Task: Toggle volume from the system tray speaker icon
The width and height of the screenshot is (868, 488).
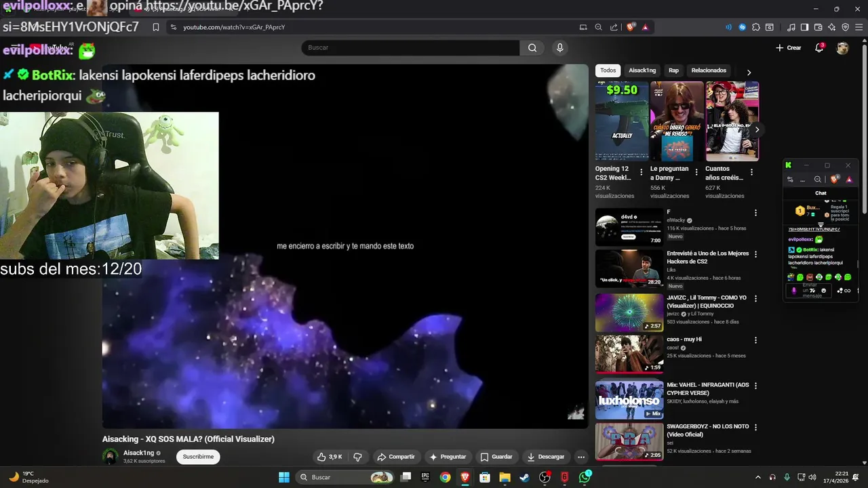Action: click(812, 477)
